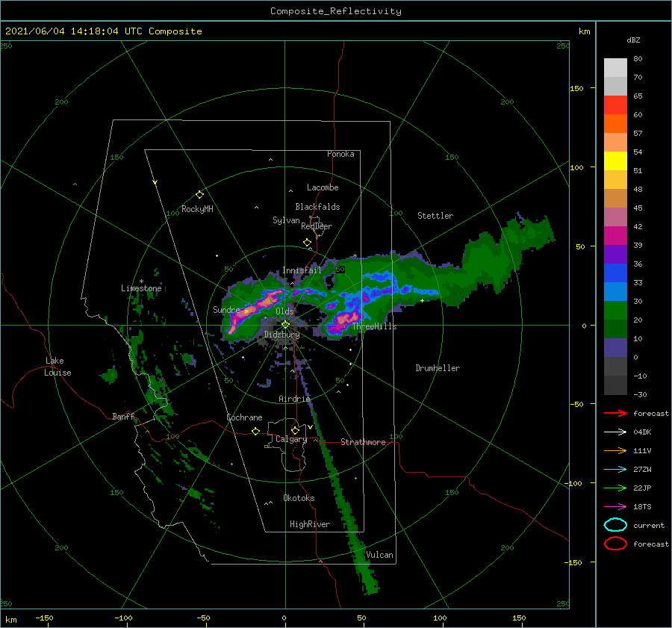Click the Lacombe city label
The width and height of the screenshot is (672, 628).
coord(323,187)
